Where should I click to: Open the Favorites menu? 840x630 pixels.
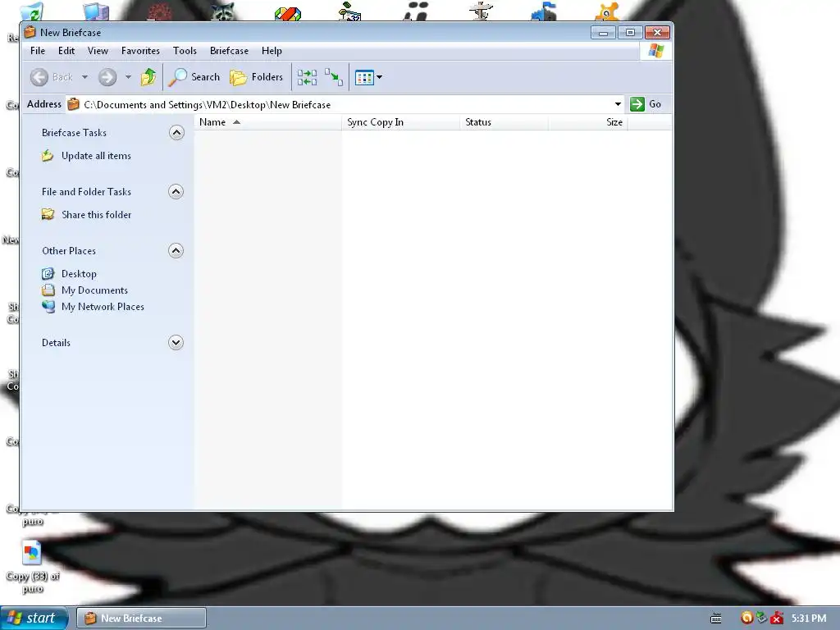click(x=140, y=51)
